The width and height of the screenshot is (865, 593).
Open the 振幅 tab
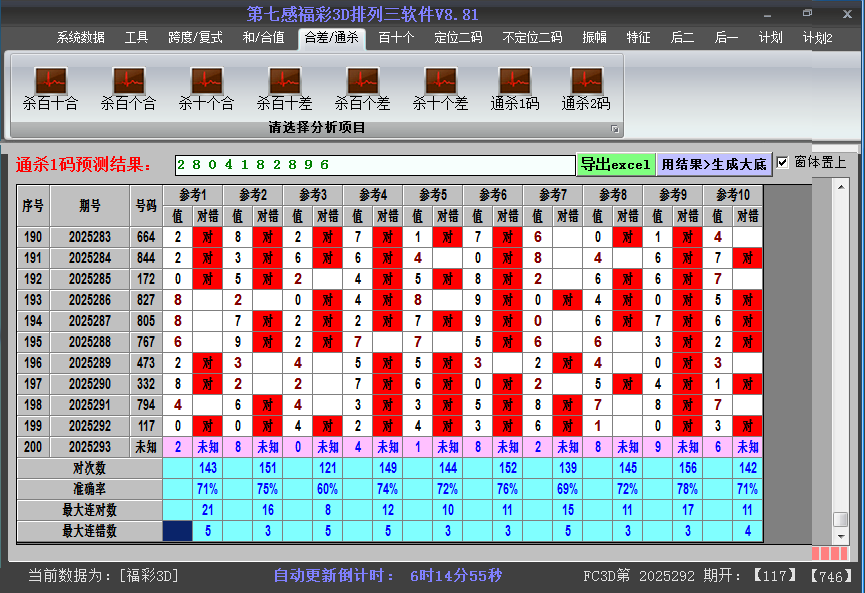(595, 38)
